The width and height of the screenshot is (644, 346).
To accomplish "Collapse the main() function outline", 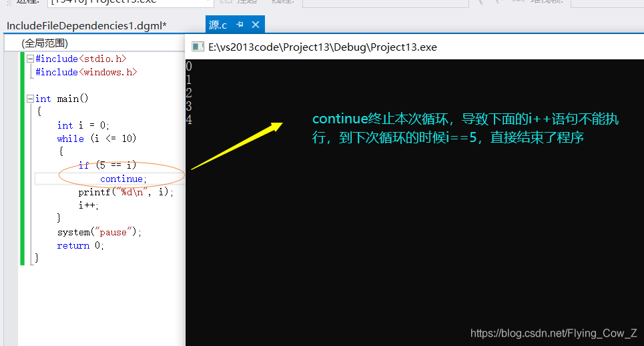I will coord(30,99).
